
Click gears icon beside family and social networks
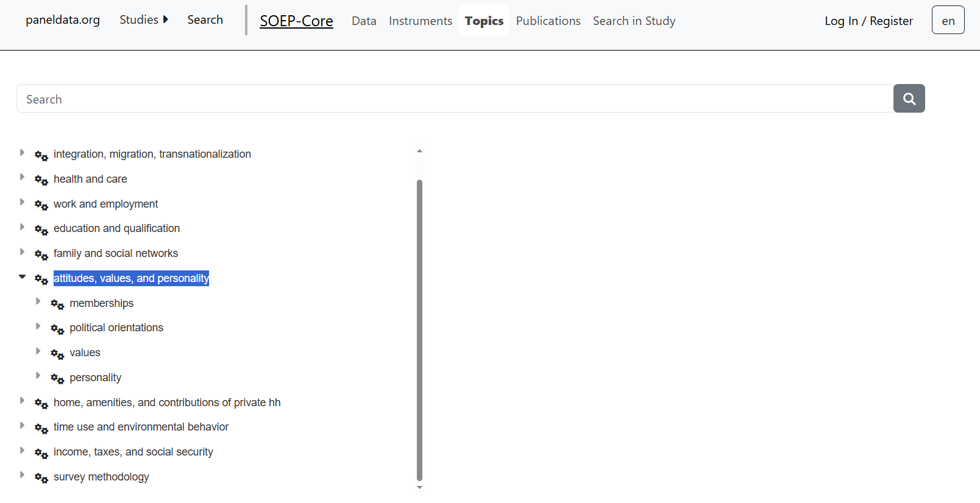click(41, 255)
